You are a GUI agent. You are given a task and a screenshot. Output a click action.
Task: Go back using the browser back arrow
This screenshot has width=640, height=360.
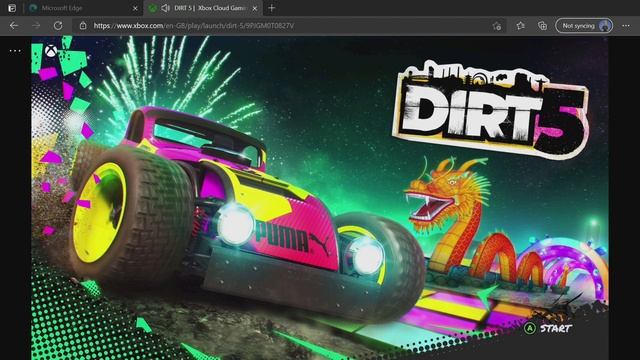pyautogui.click(x=14, y=26)
